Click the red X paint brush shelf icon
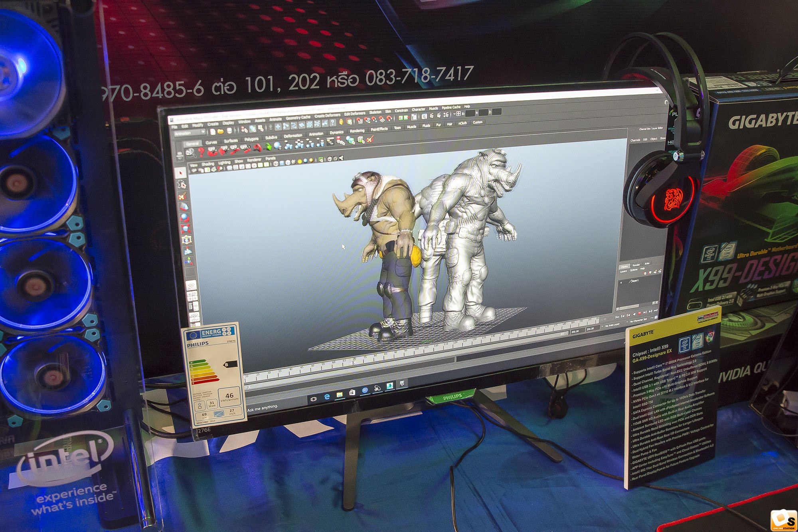The image size is (798, 532). [x=370, y=139]
